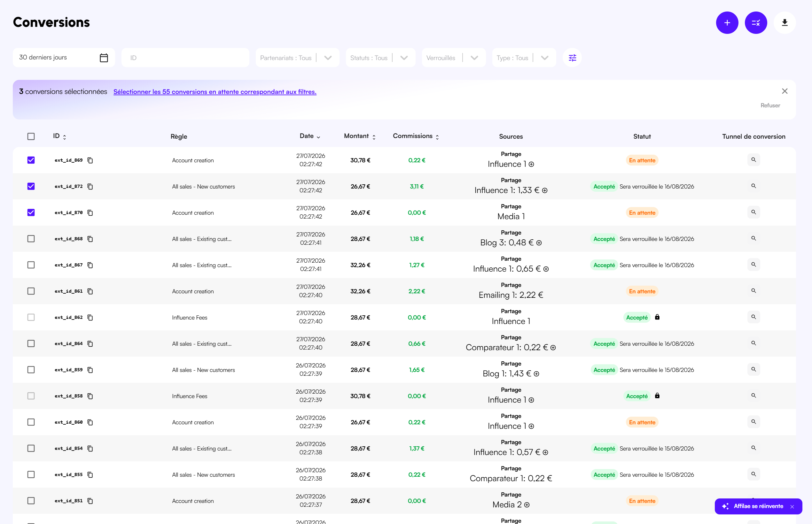Expand source plus icon on Media 2
The width and height of the screenshot is (812, 524).
tap(527, 505)
